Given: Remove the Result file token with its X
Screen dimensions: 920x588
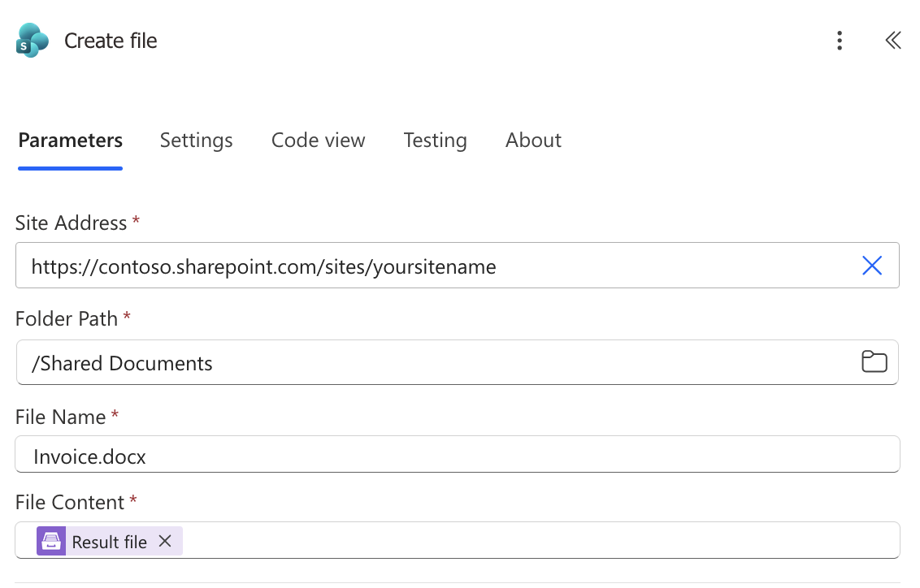Looking at the screenshot, I should [x=165, y=540].
